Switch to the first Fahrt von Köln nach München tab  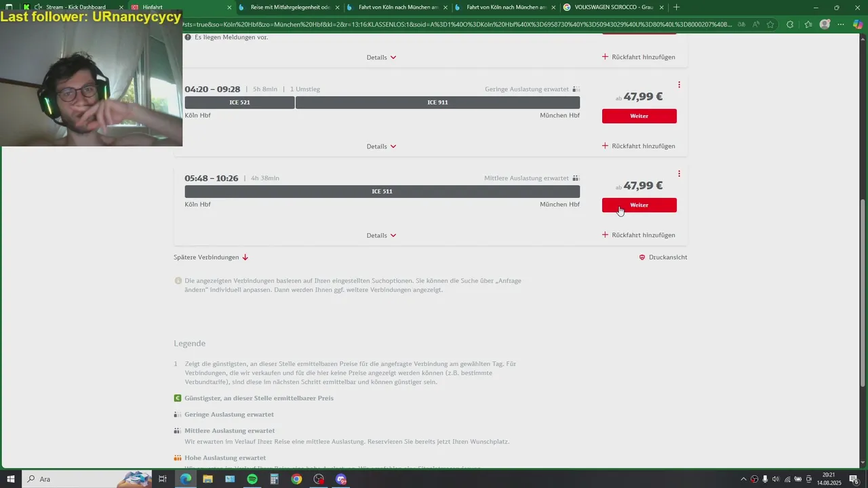click(x=397, y=7)
